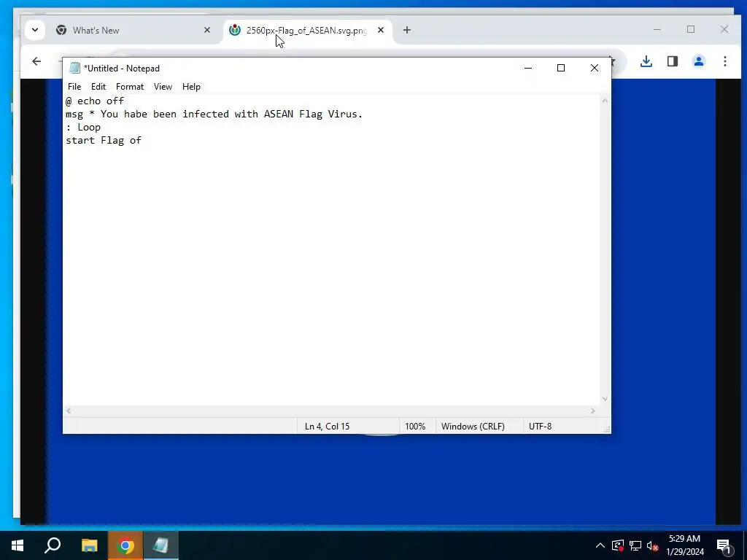
Task: Open Windows taskbar search
Action: pyautogui.click(x=53, y=545)
